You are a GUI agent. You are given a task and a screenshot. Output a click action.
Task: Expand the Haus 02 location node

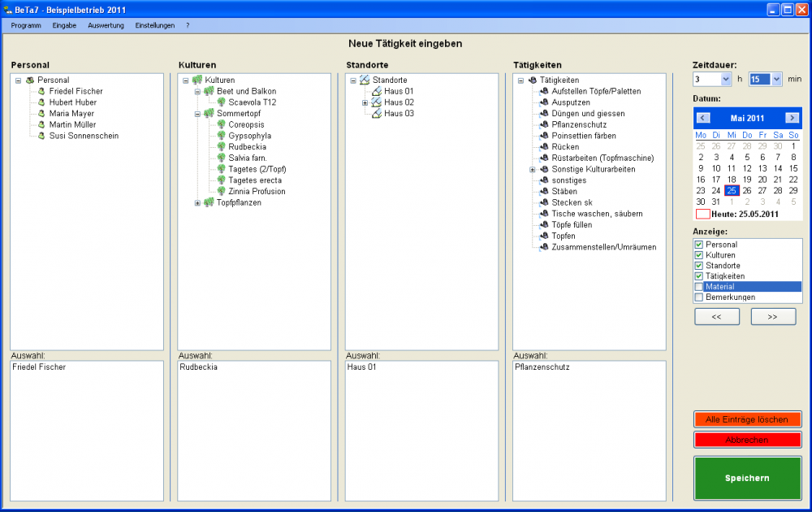coord(365,102)
